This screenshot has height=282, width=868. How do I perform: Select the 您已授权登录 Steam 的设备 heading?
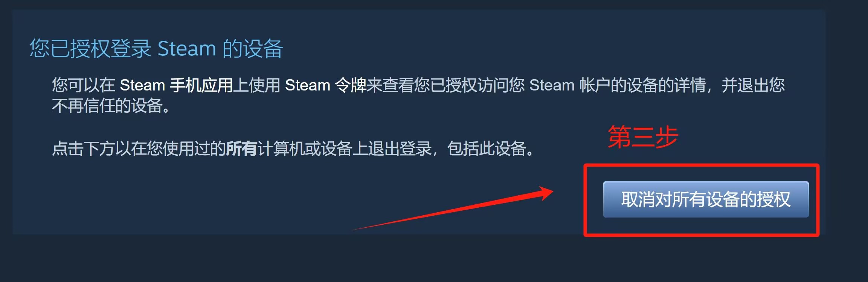(156, 49)
